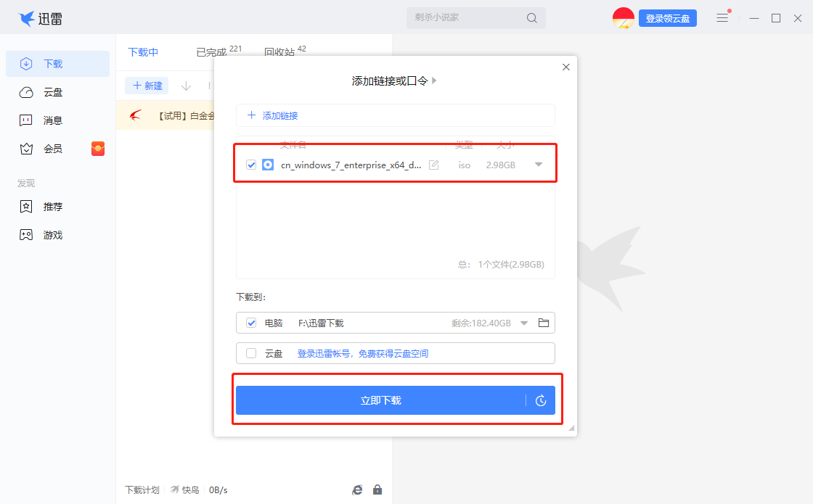The image size is (813, 504).
Task: Minimize the Xunlei window
Action: tap(754, 18)
